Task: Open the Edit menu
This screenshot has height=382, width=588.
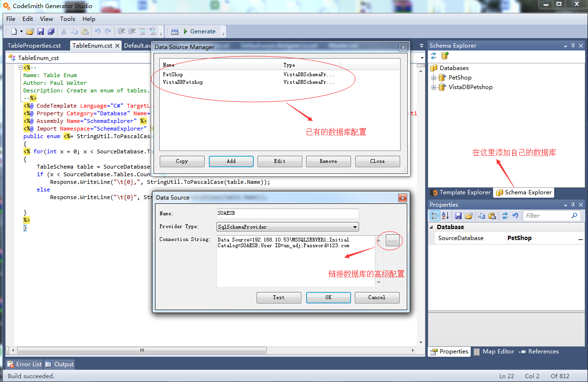Action: [x=28, y=19]
